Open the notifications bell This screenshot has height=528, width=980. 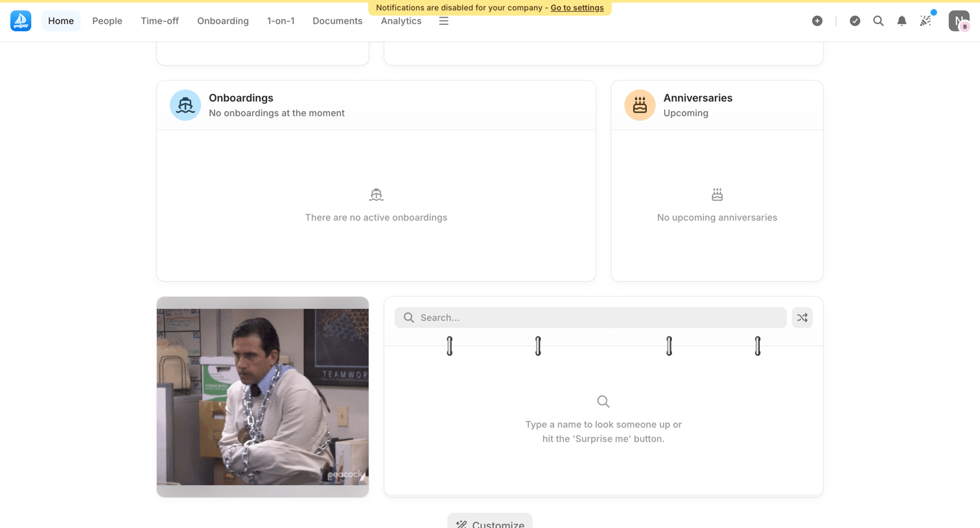[902, 21]
